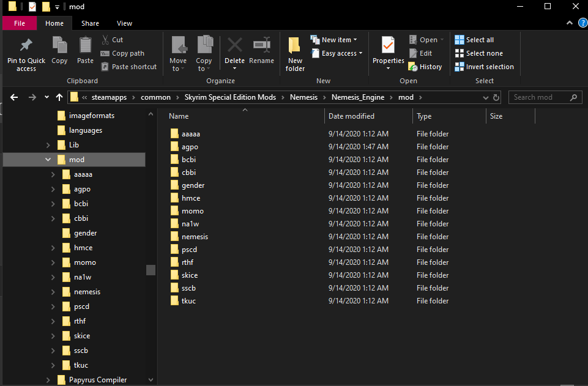Sort by the Type column header

click(x=449, y=116)
